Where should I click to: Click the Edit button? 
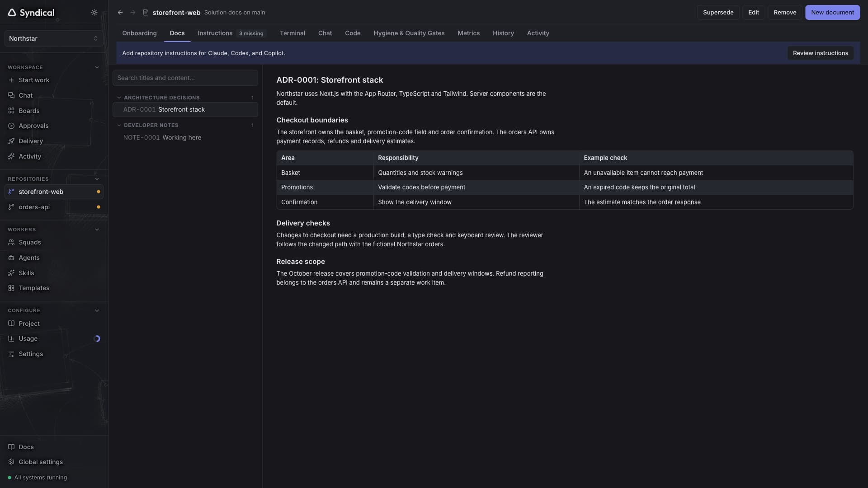click(754, 13)
